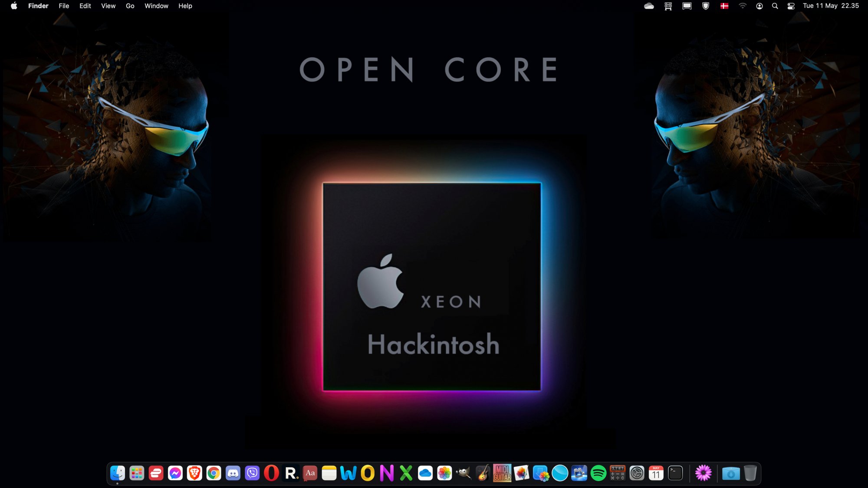The image size is (868, 488).
Task: Open Discord from the Dock
Action: click(x=233, y=473)
